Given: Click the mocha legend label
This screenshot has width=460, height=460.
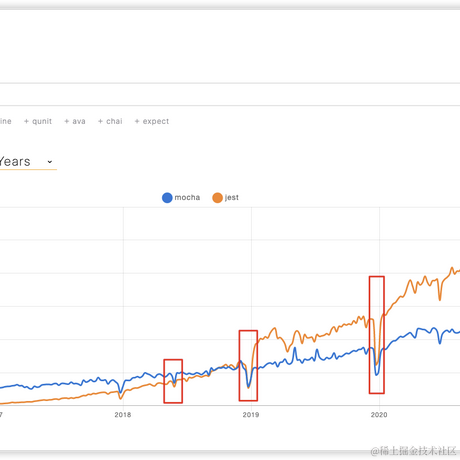Looking at the screenshot, I should coord(187,198).
